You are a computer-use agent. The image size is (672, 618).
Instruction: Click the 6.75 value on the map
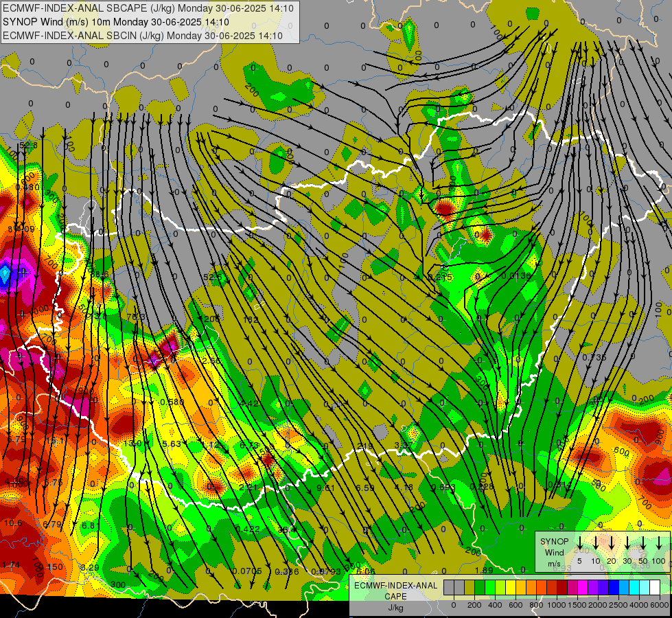[54, 483]
